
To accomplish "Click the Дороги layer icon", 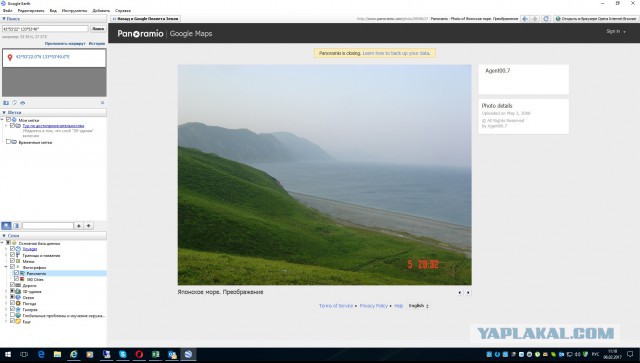I will (x=18, y=285).
